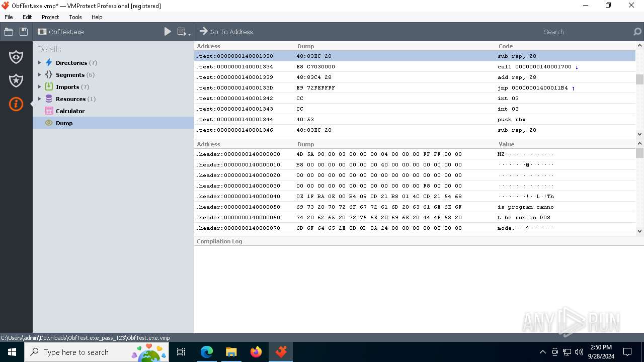Open the Project menu
The height and width of the screenshot is (362, 644).
50,17
